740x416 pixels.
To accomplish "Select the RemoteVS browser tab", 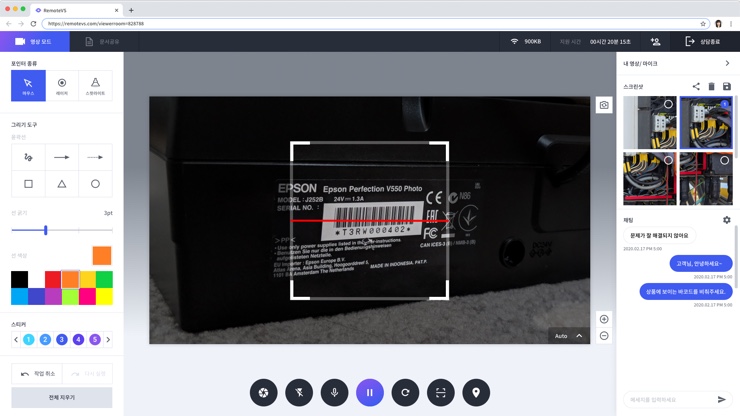I will pos(76,10).
